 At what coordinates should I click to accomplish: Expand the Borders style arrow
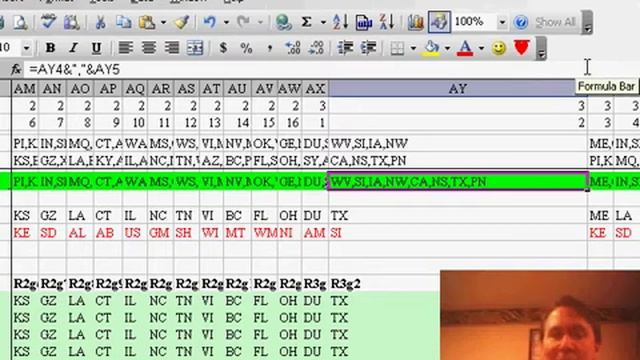click(x=413, y=48)
